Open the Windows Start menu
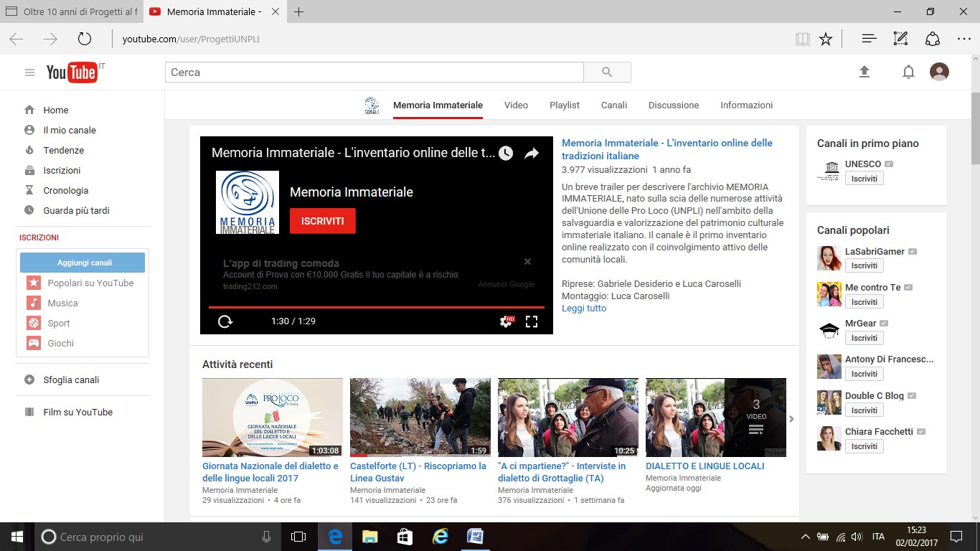This screenshot has height=551, width=980. click(x=17, y=537)
